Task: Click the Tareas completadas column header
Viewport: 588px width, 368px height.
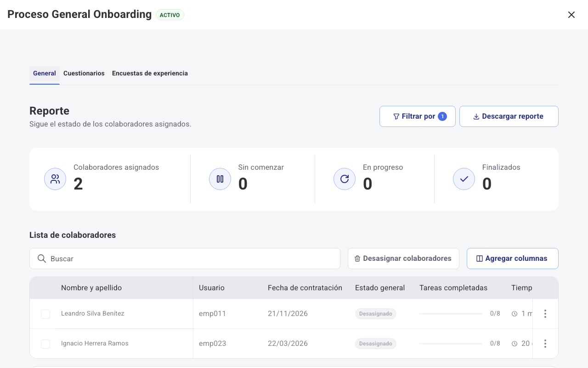Action: 453,288
